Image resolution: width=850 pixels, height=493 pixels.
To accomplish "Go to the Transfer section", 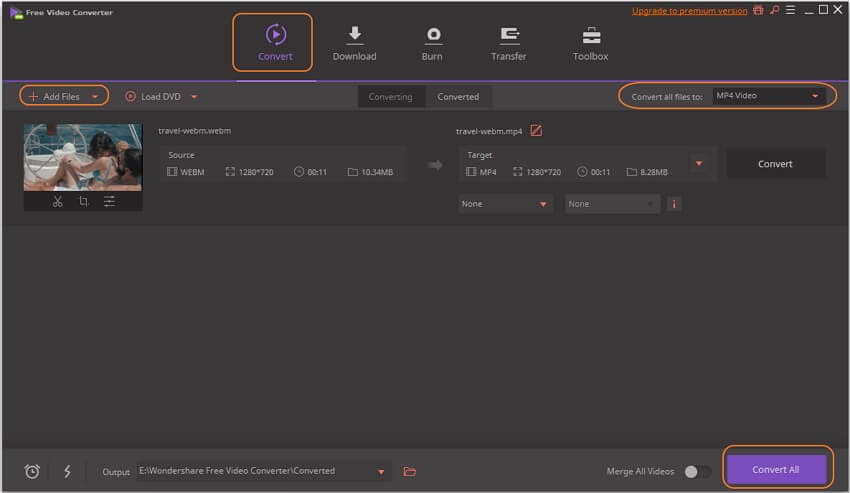I will [508, 43].
